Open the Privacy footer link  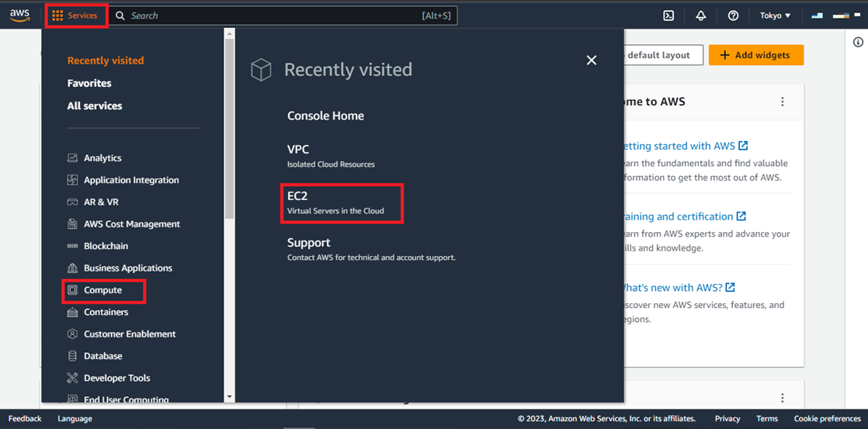point(727,418)
